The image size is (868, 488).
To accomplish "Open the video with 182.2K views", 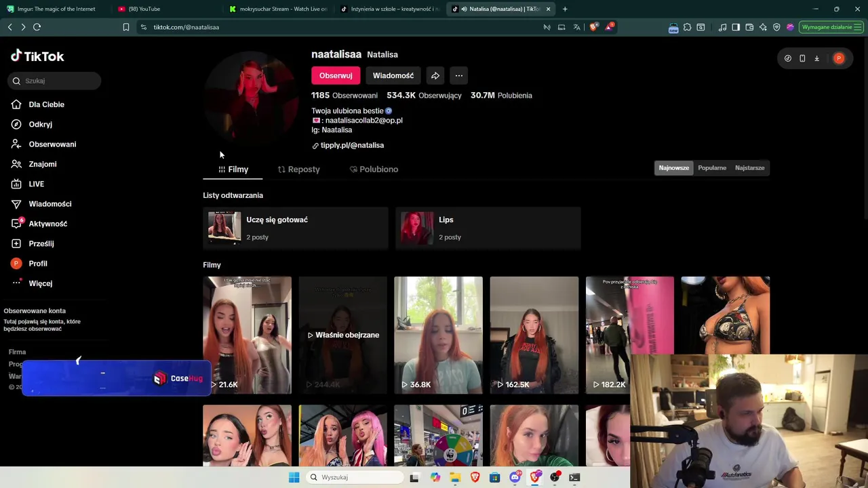I will (629, 315).
